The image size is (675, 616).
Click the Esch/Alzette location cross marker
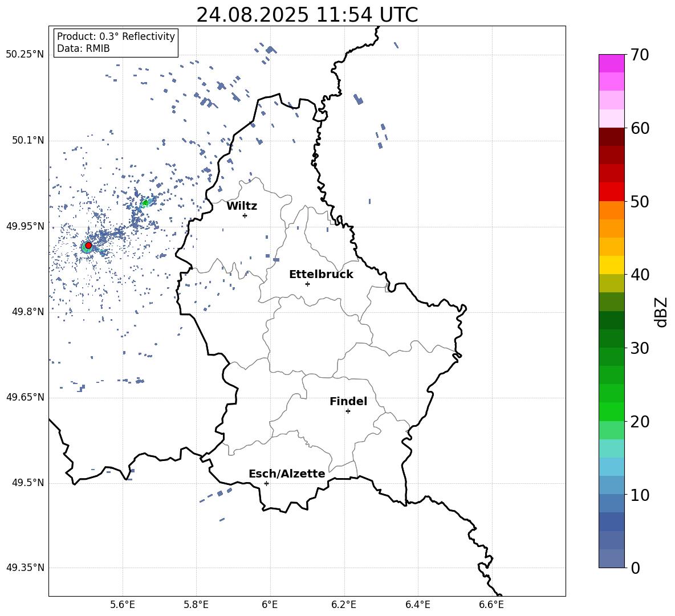point(266,483)
